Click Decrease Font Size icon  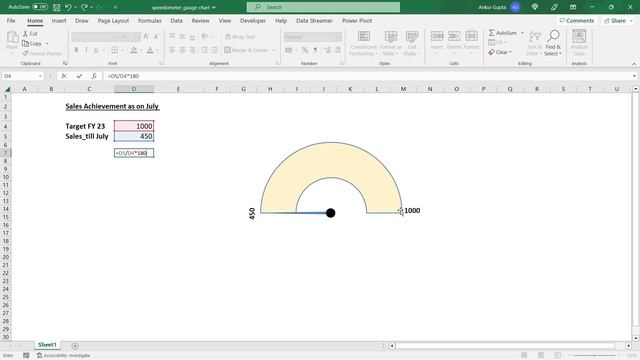coord(156,37)
